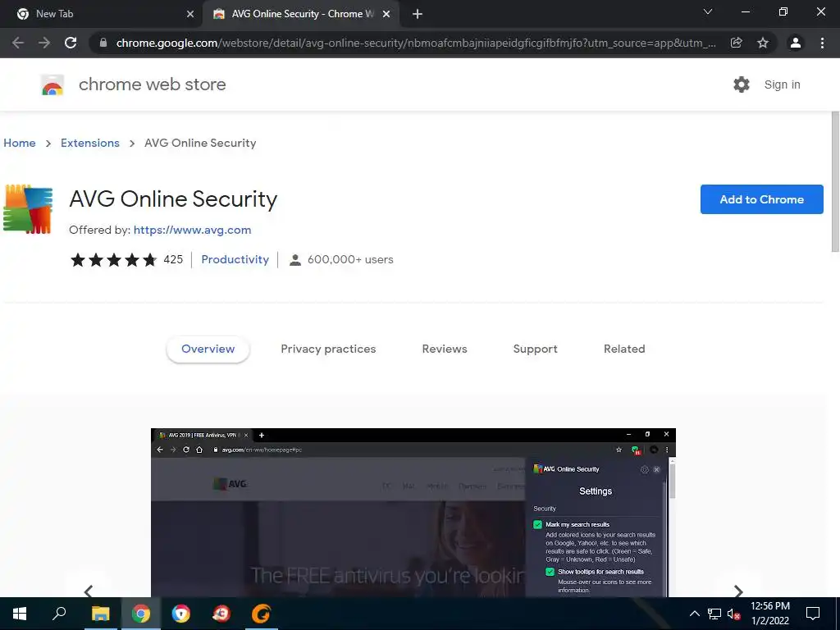Switch to Privacy practices tab

coord(328,349)
